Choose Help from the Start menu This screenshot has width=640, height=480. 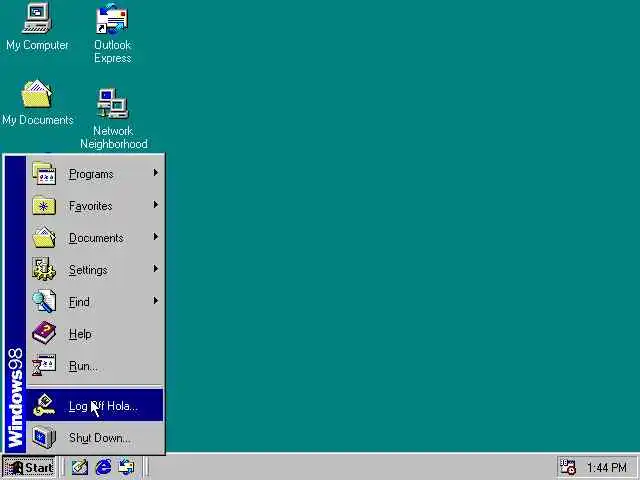pyautogui.click(x=95, y=333)
